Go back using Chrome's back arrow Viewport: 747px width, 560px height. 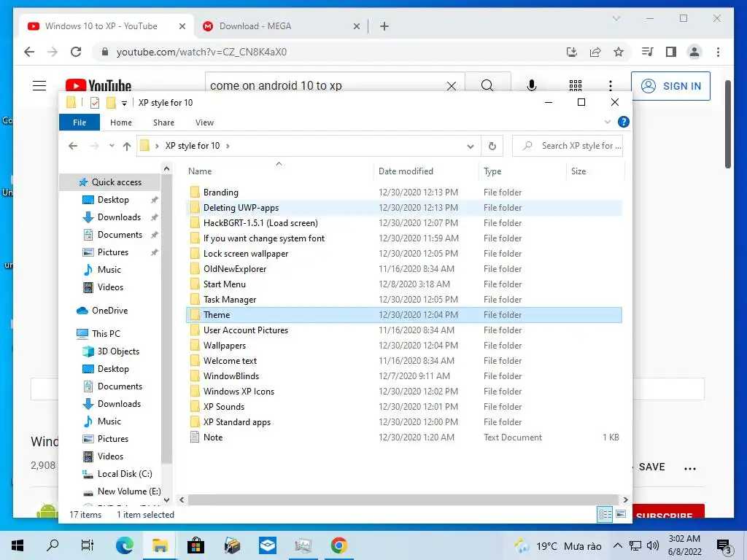pos(29,52)
